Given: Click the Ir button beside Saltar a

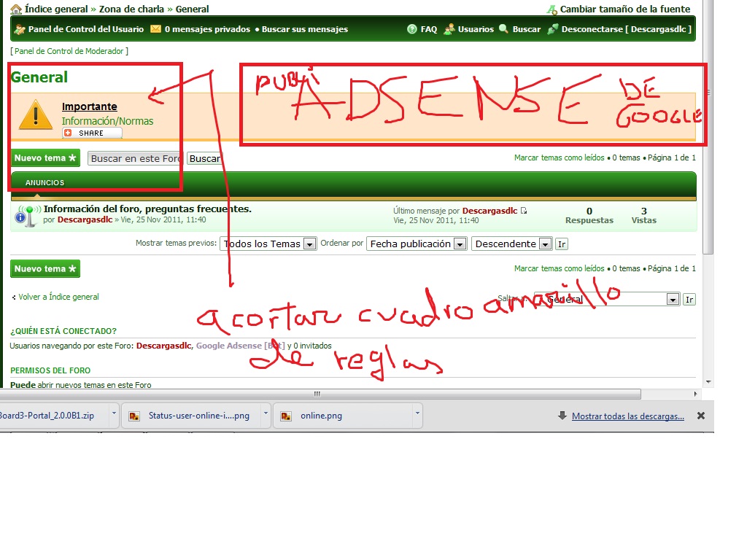Looking at the screenshot, I should click(689, 300).
